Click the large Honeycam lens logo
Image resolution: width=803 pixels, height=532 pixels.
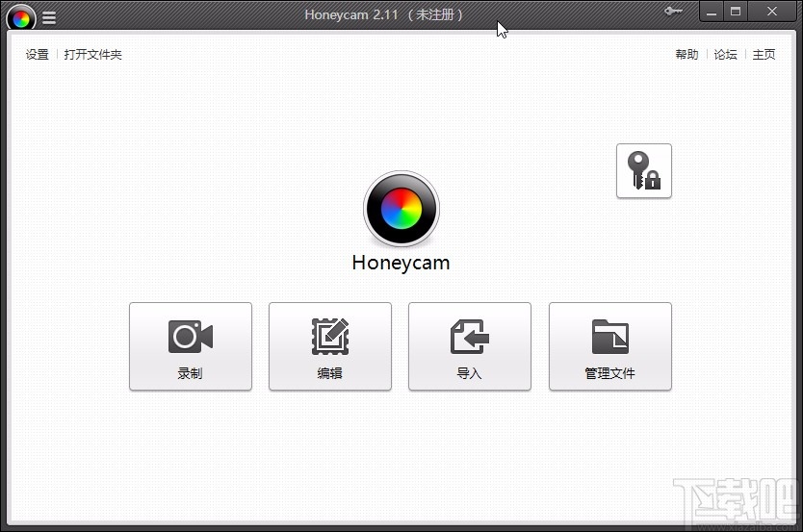(401, 209)
